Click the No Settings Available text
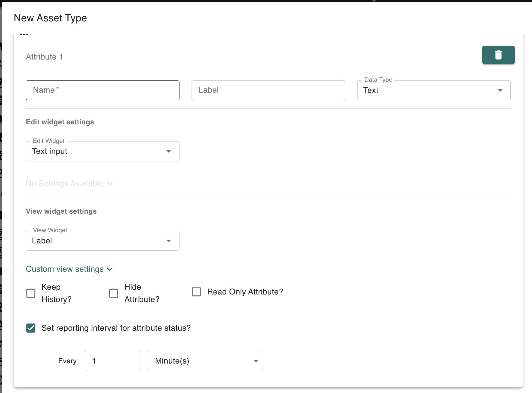This screenshot has height=393, width=532. (x=65, y=184)
